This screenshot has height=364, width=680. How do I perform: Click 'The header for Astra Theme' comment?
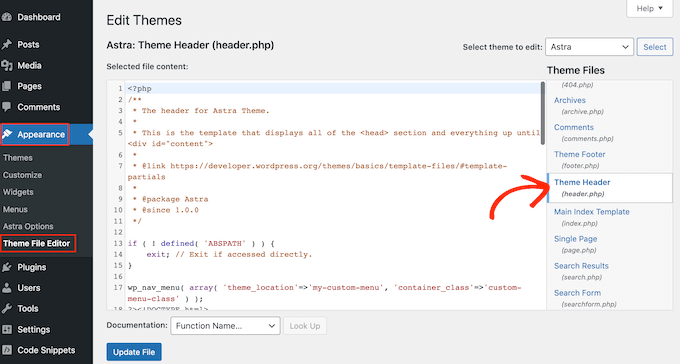click(x=201, y=111)
